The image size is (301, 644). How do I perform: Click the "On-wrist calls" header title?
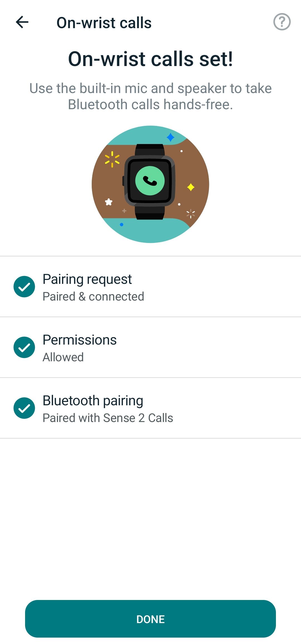coord(104,23)
